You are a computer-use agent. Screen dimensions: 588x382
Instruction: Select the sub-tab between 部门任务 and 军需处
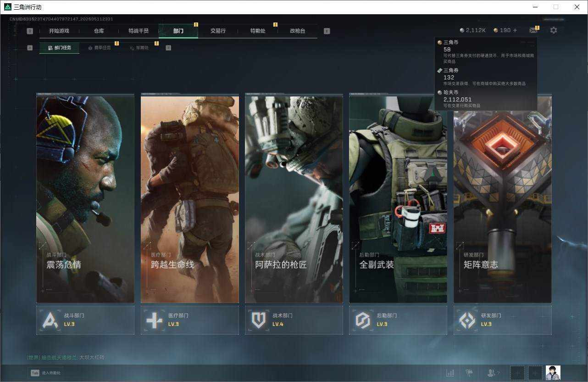pos(99,48)
